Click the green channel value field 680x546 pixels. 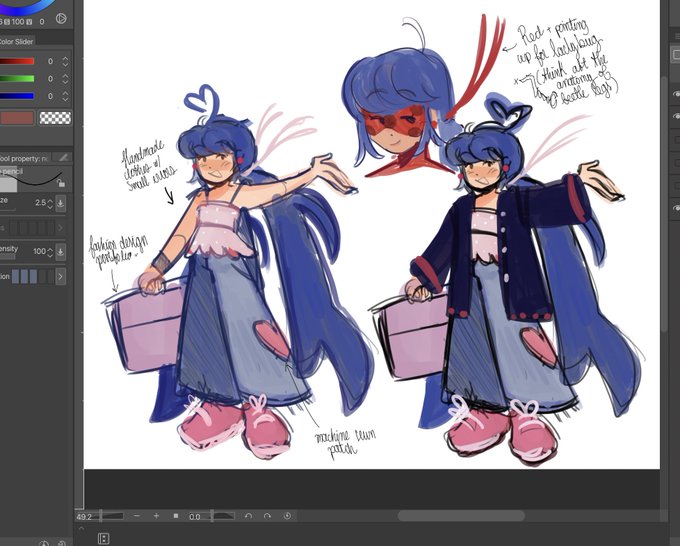50,78
